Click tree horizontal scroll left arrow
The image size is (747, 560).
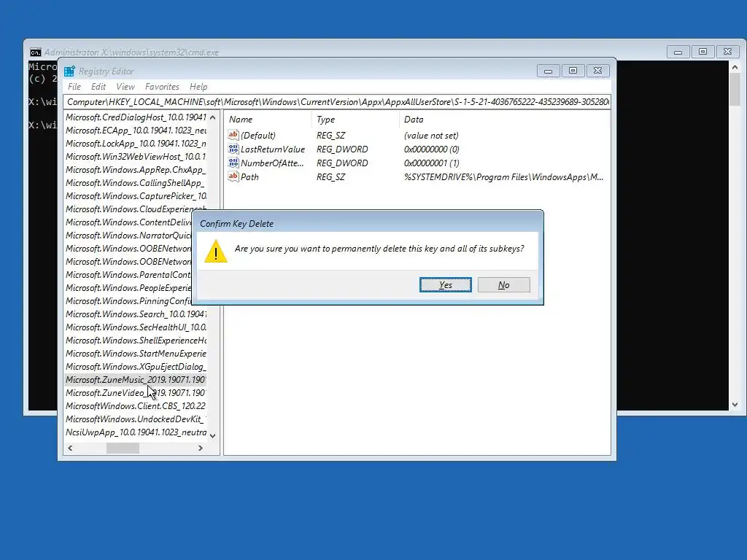[x=71, y=448]
